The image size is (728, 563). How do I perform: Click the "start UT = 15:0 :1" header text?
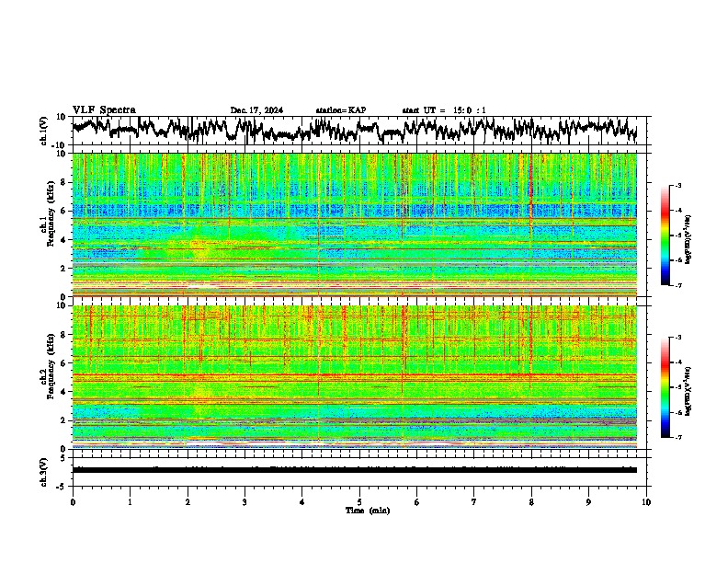coord(444,110)
